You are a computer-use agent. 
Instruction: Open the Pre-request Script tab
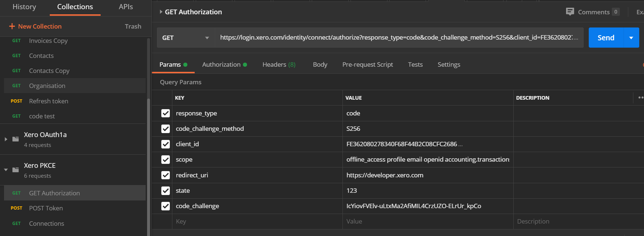pos(367,64)
